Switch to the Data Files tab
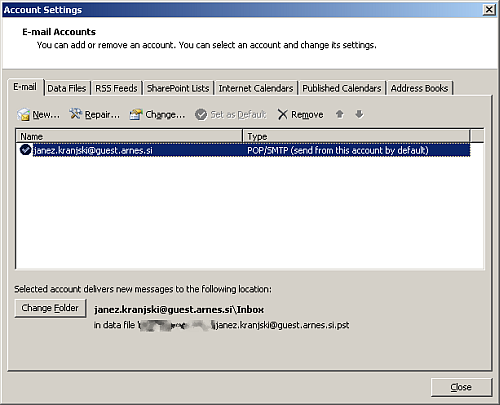This screenshot has height=405, width=500. (x=67, y=88)
